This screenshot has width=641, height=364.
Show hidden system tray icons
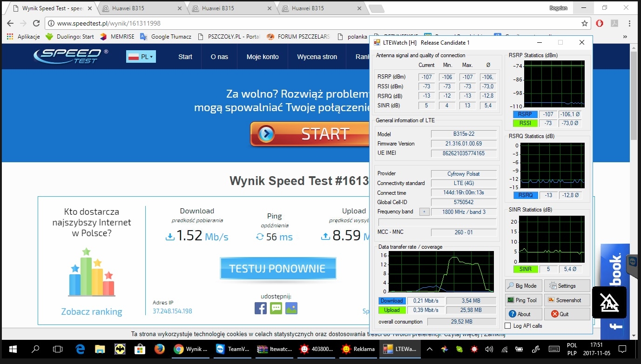click(430, 349)
